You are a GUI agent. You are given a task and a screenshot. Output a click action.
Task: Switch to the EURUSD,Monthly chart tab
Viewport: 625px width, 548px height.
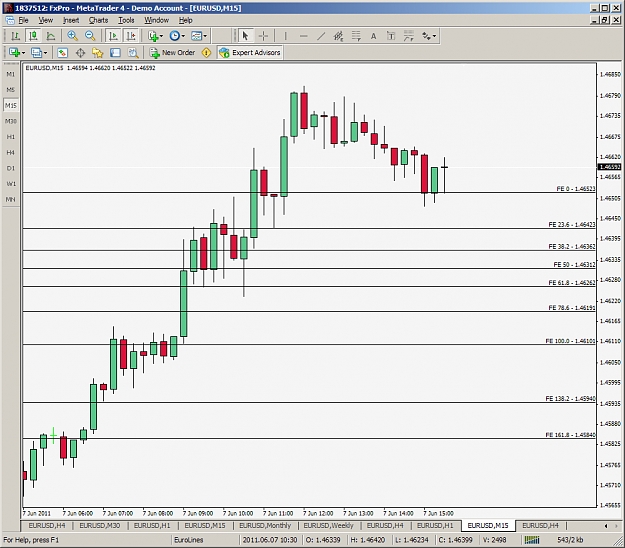(265, 526)
